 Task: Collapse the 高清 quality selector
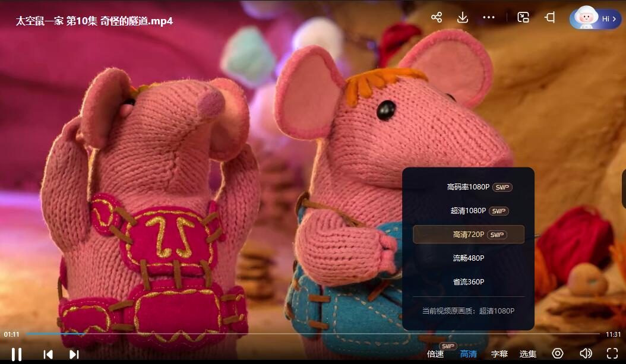[x=468, y=354]
